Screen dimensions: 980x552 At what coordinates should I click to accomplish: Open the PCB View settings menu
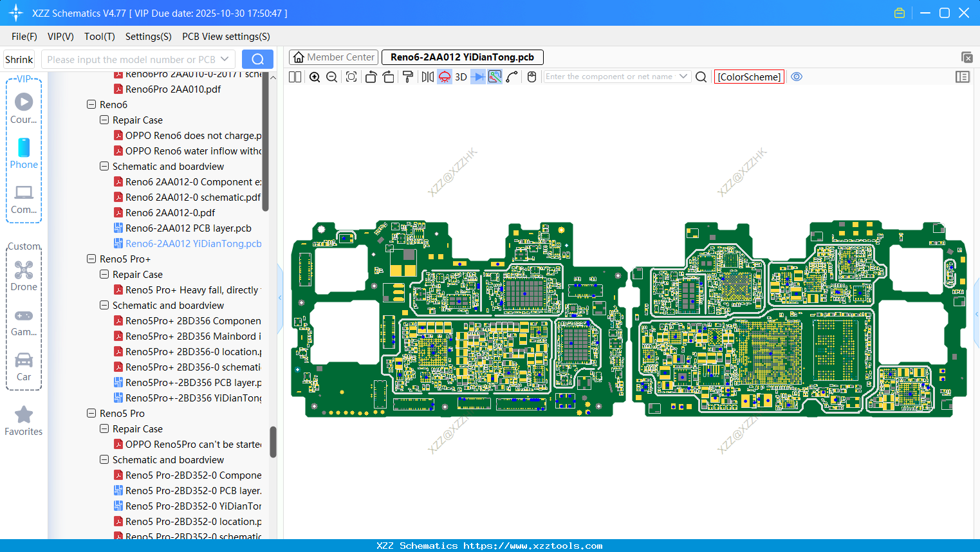(x=226, y=37)
